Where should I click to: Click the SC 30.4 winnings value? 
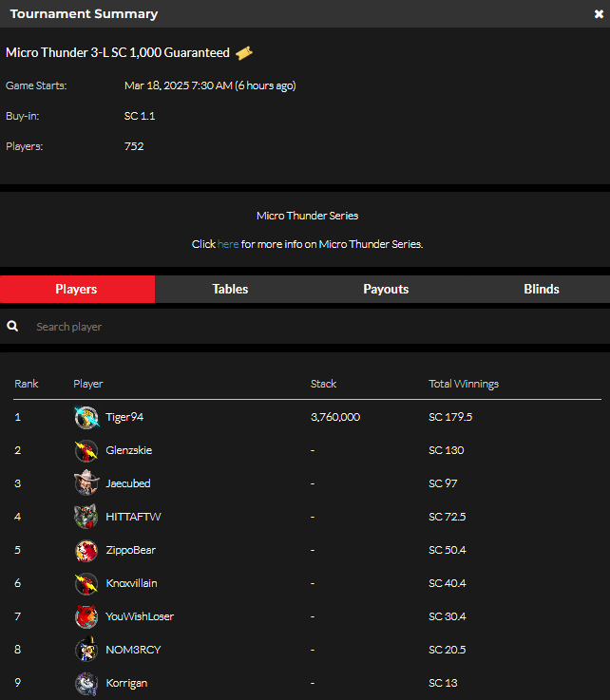(x=447, y=616)
